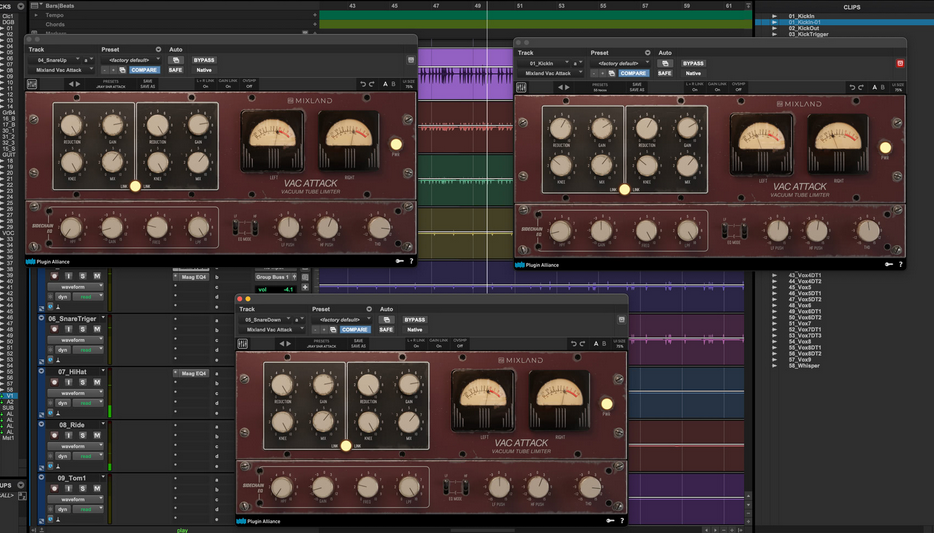
Task: Toggle PWR light on 05_SnareDown Vac Attack
Action: pyautogui.click(x=606, y=404)
